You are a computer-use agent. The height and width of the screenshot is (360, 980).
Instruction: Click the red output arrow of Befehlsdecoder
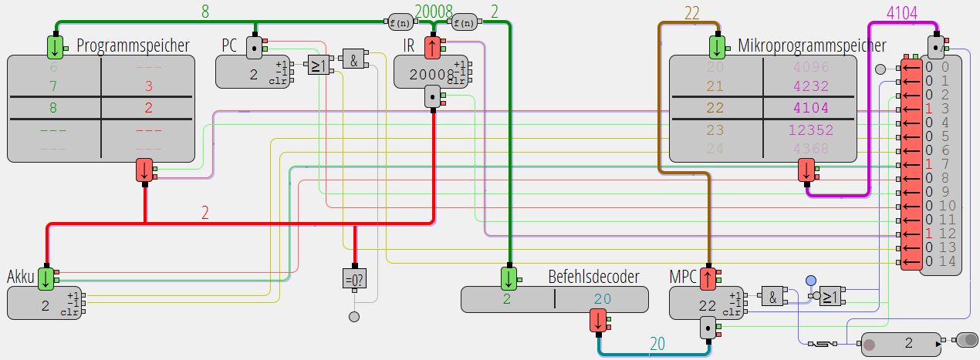tap(598, 321)
